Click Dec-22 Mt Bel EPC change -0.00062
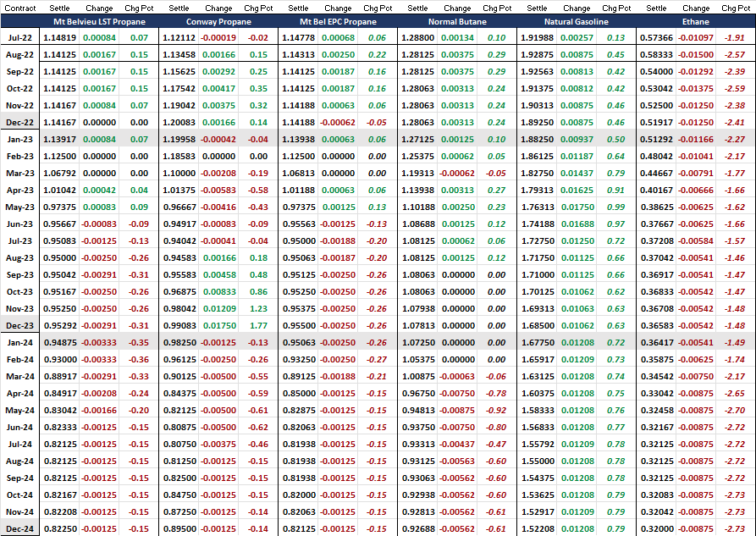 [338, 123]
